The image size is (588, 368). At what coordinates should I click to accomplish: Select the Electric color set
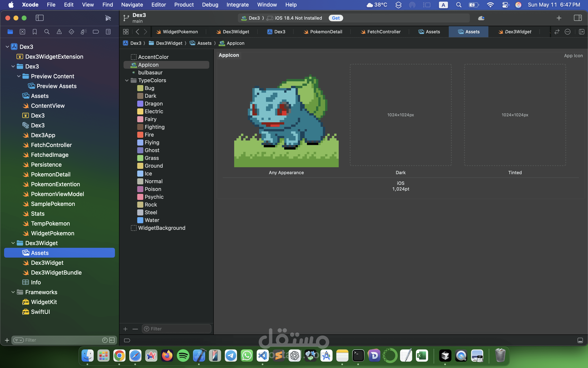click(x=154, y=111)
